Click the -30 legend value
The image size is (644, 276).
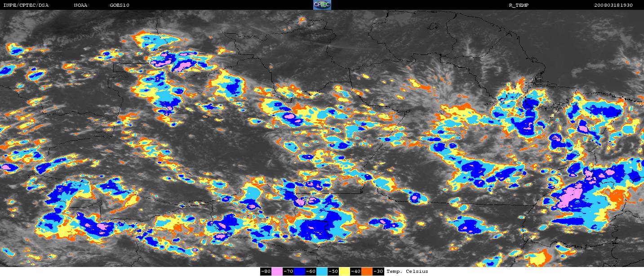coord(378,272)
